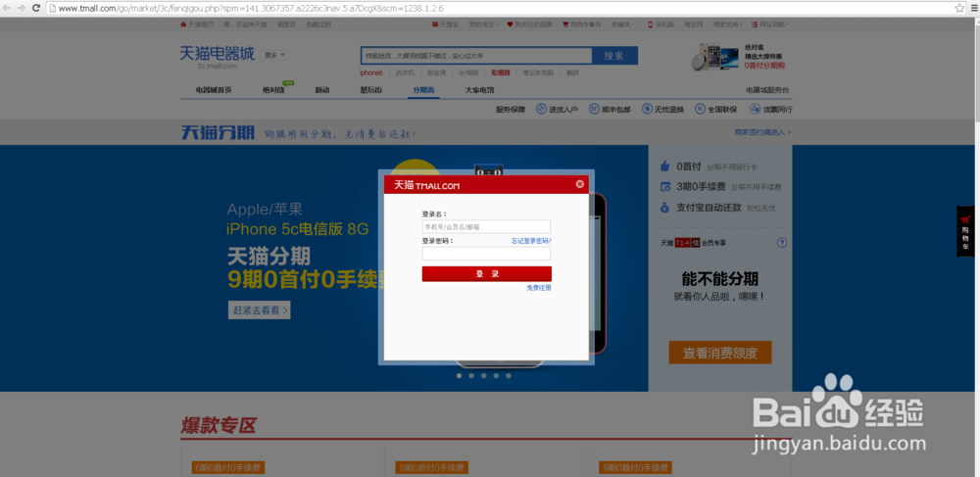The image size is (980, 477).
Task: Close the Tmall login dialog
Action: click(x=579, y=184)
